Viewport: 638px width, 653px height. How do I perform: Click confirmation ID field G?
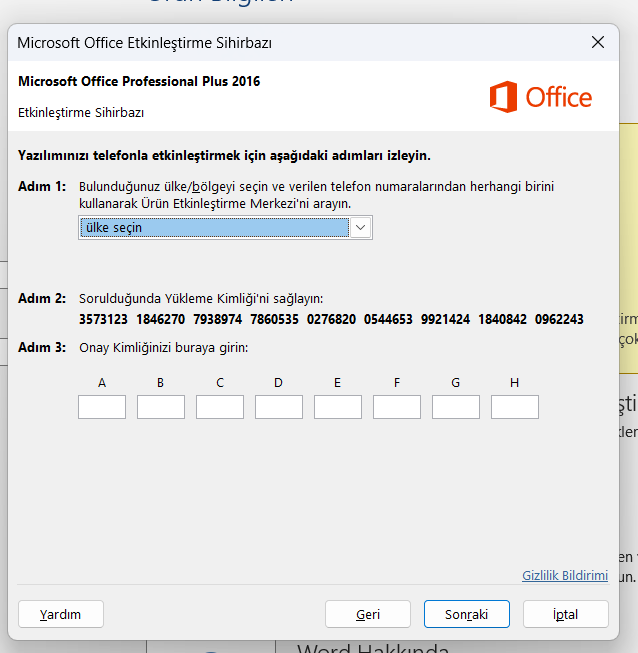click(x=456, y=407)
